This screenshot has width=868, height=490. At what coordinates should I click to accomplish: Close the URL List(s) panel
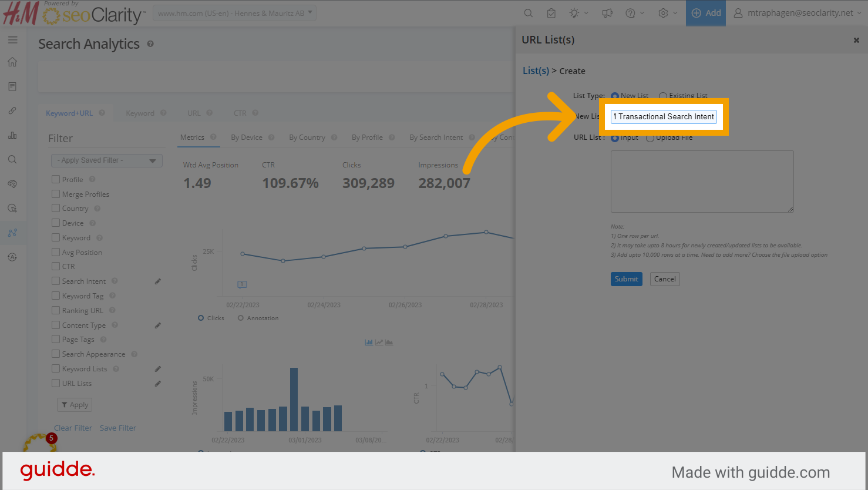tap(856, 40)
